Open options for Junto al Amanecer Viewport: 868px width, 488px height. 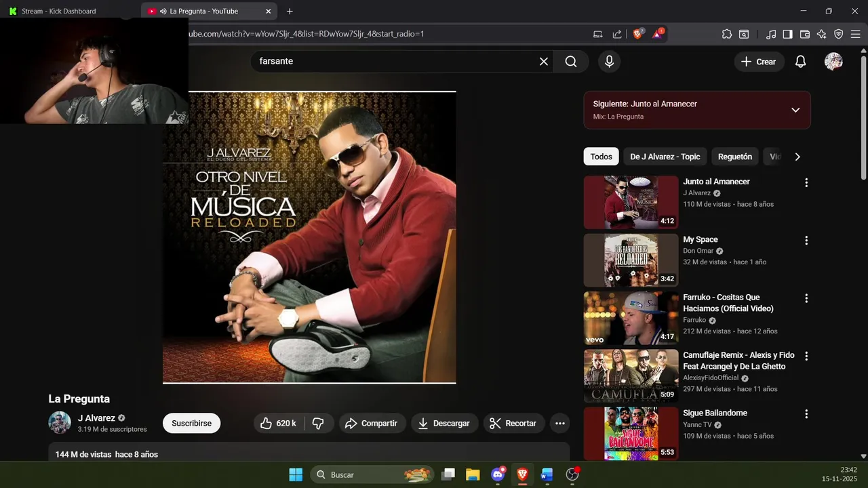806,182
